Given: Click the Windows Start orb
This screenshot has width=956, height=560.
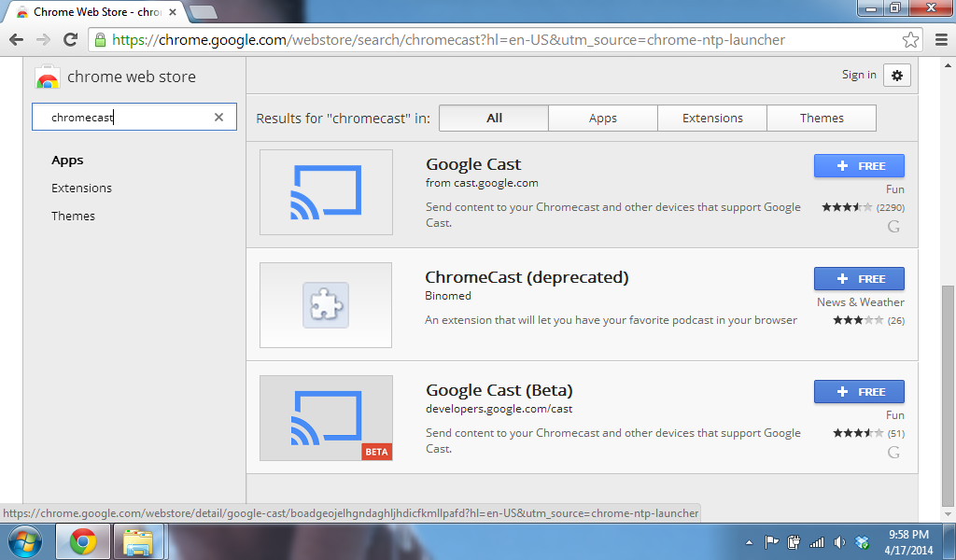Looking at the screenshot, I should [25, 541].
